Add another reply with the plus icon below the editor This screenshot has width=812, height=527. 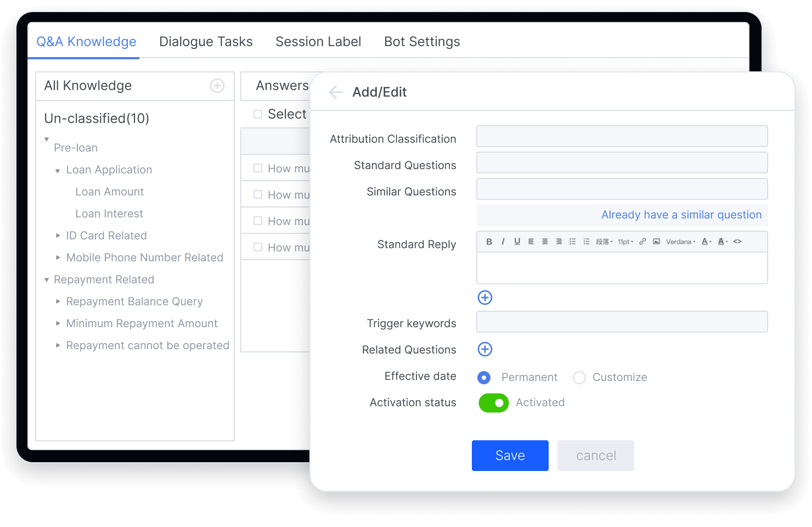pyautogui.click(x=485, y=298)
